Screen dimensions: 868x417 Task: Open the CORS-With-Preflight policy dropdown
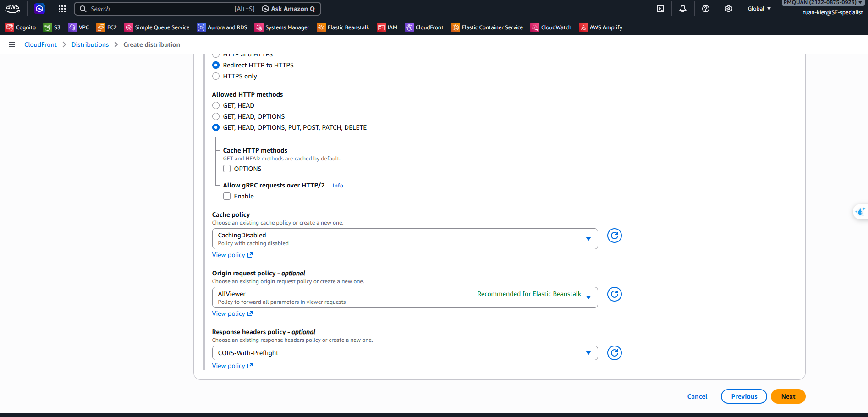(405, 353)
